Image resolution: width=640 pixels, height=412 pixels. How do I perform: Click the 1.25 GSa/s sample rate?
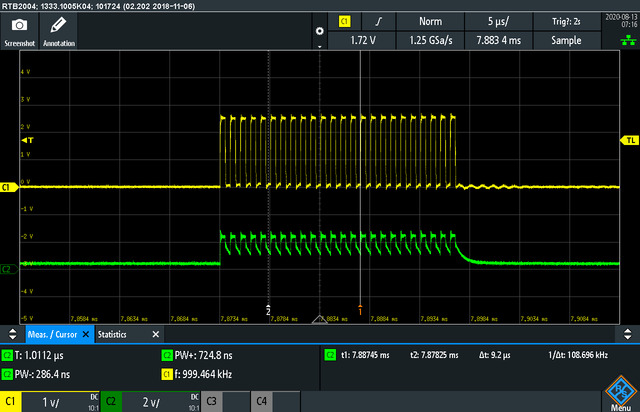[430, 40]
